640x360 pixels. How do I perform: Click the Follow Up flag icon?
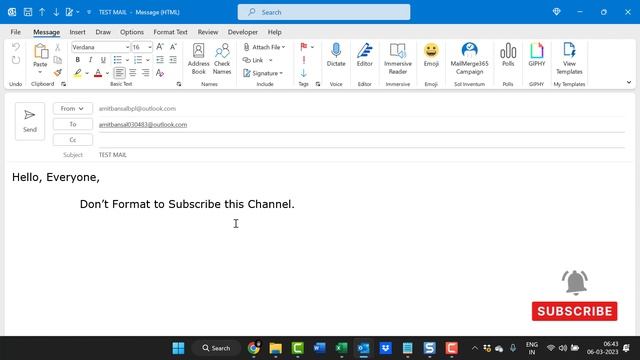(x=304, y=47)
